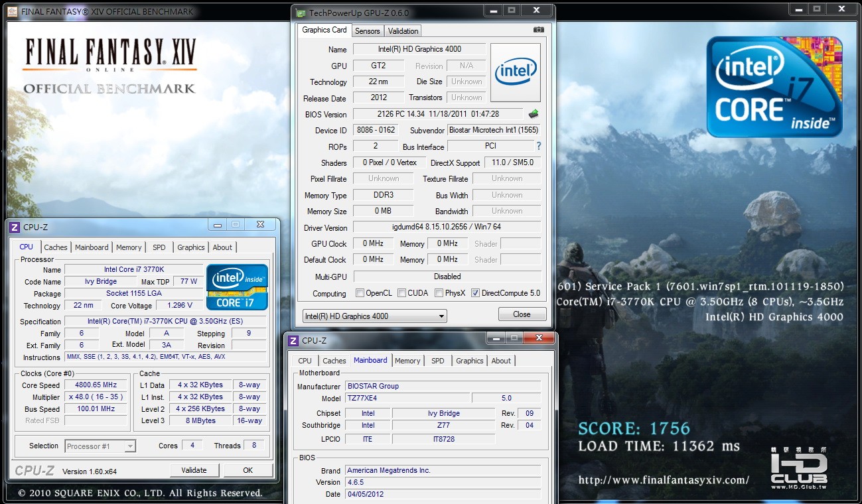Open Graphics tab in left CPU-Z window

(x=191, y=247)
